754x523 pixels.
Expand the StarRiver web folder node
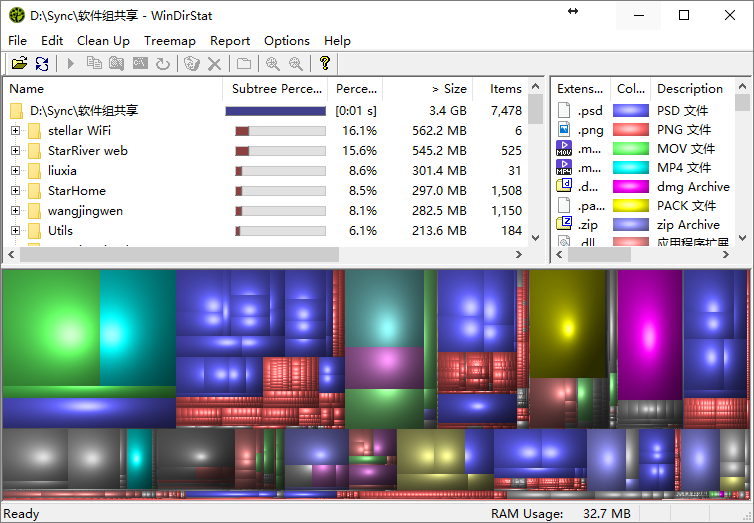[x=15, y=151]
